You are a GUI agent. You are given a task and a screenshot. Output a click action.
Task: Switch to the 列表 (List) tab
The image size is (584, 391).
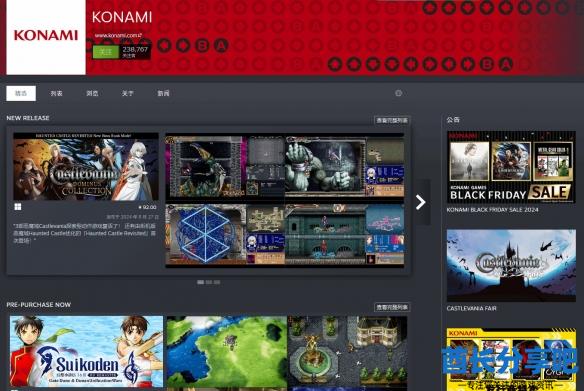pos(56,93)
